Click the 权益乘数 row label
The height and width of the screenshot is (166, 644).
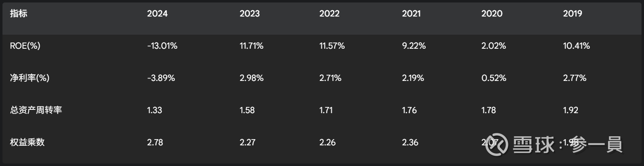pos(27,142)
